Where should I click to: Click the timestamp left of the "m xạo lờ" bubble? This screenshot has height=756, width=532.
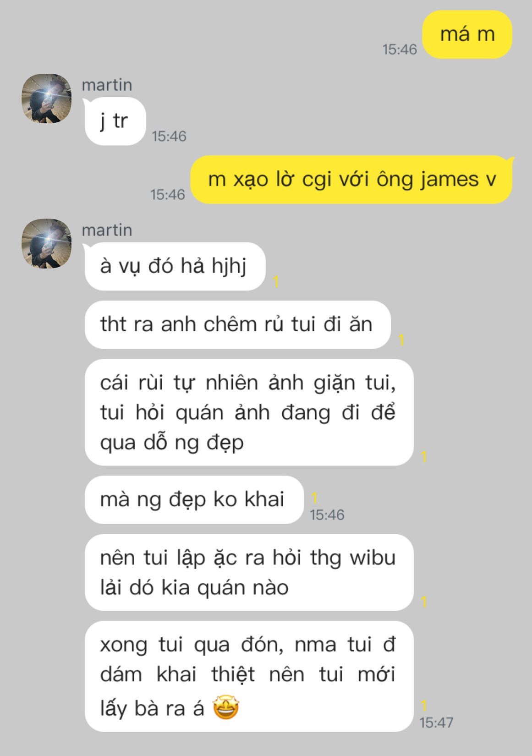tap(168, 194)
